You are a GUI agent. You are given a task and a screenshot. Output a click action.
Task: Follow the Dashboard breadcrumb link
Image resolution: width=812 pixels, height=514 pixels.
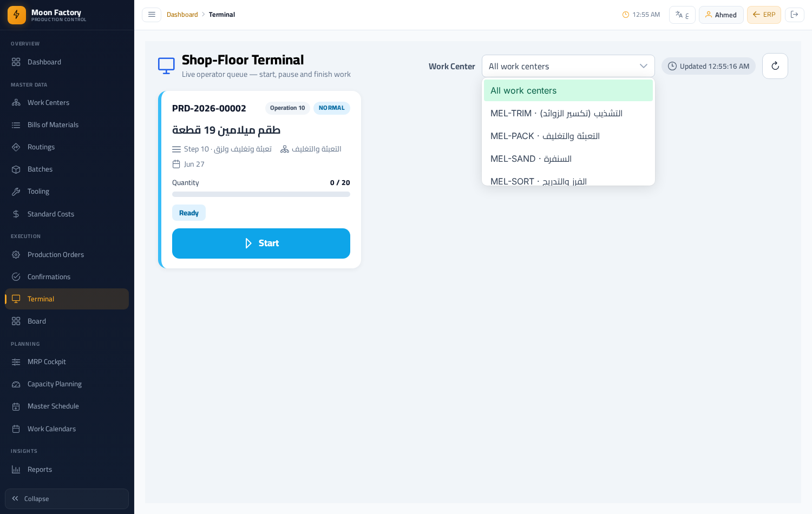pyautogui.click(x=182, y=15)
